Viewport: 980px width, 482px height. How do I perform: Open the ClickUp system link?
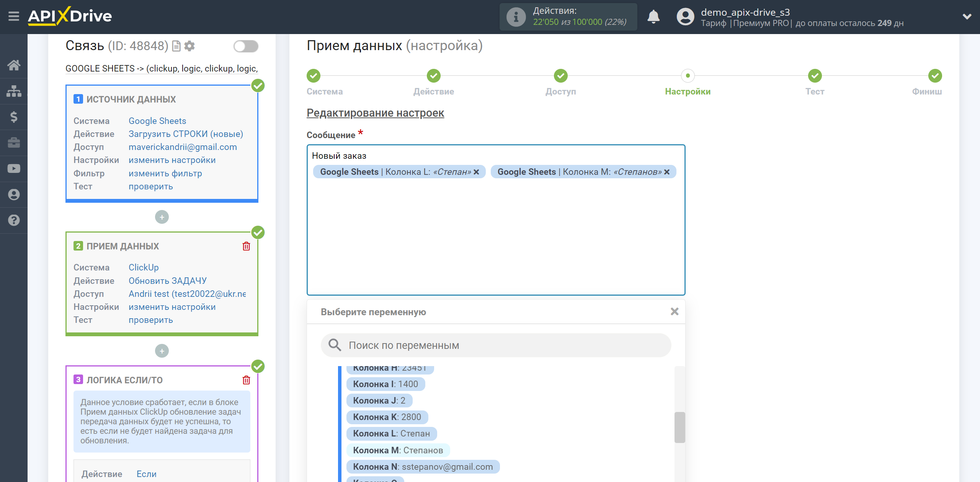(144, 267)
